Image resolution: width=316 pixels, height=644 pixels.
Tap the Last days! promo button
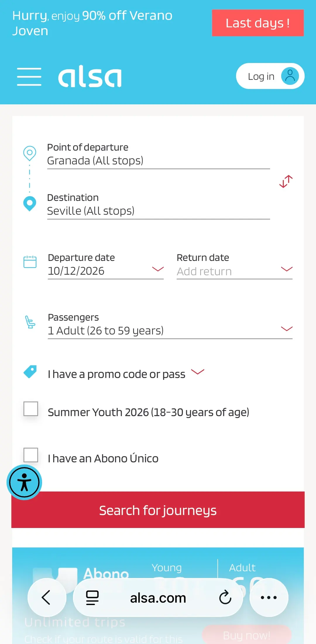258,23
